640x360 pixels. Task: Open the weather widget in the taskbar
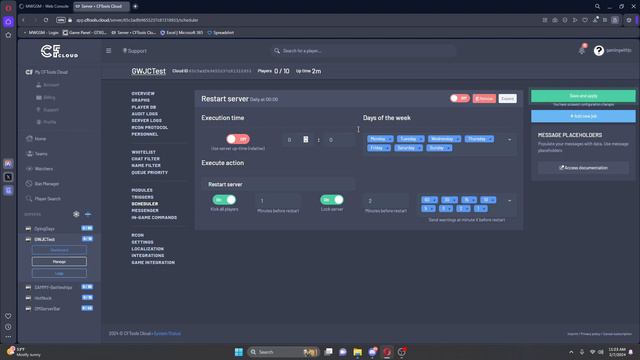pos(24,352)
